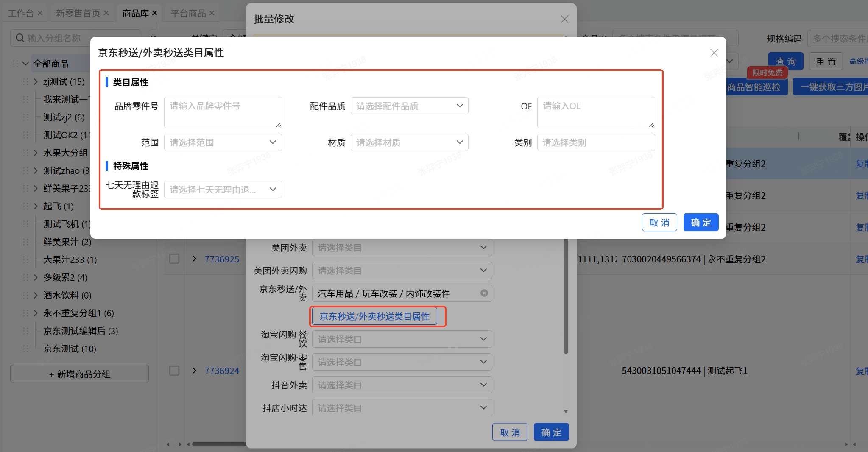Click 取消 in the 批量修改 dialog
Viewport: 868px width, 452px height.
510,432
